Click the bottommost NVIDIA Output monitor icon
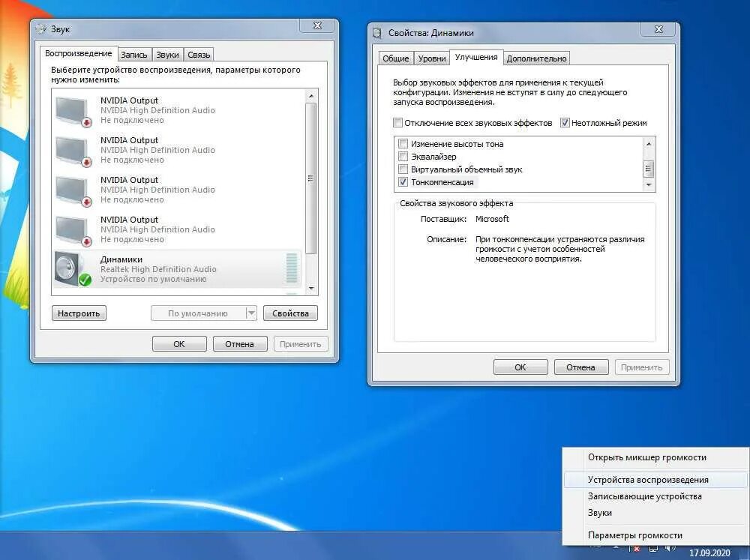Image resolution: width=750 pixels, height=560 pixels. coord(73,230)
